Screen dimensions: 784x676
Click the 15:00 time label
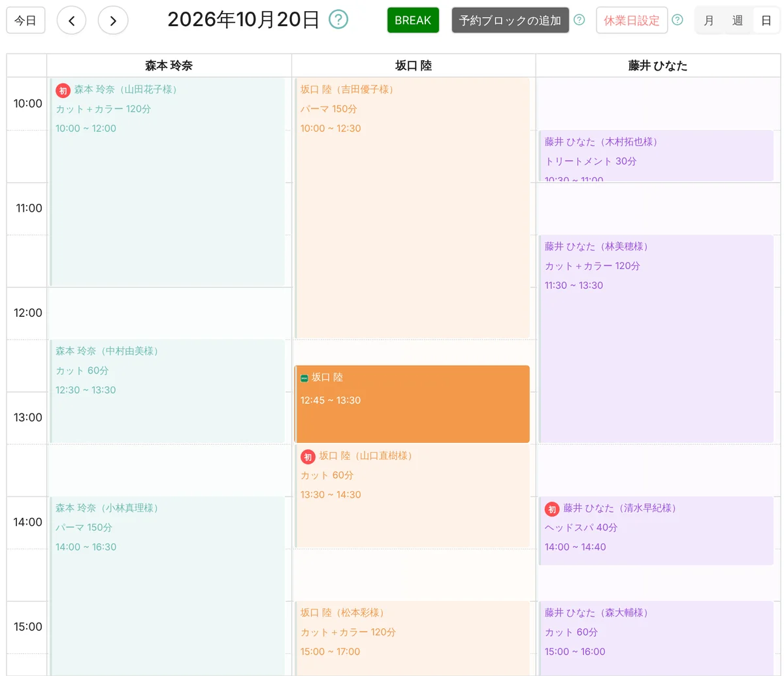[27, 626]
